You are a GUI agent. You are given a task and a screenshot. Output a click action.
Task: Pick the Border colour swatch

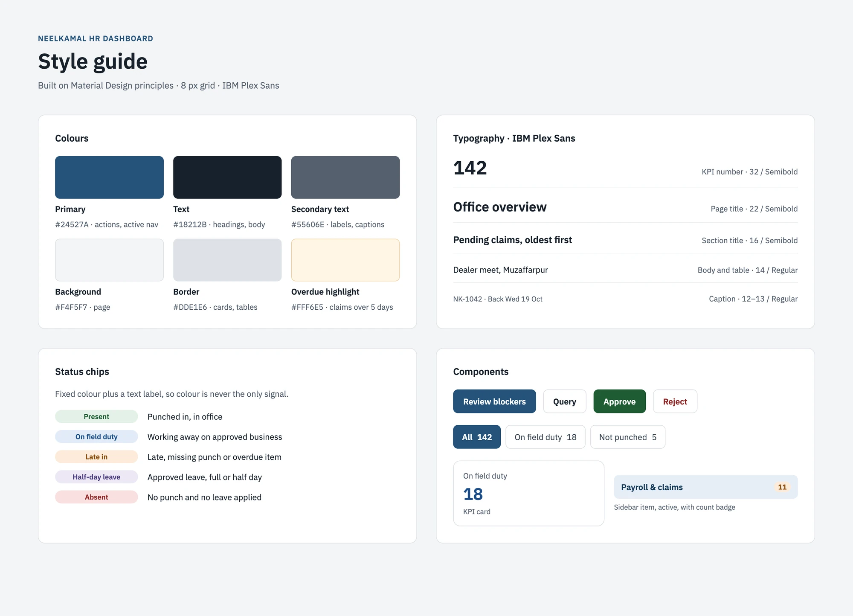[x=227, y=260]
